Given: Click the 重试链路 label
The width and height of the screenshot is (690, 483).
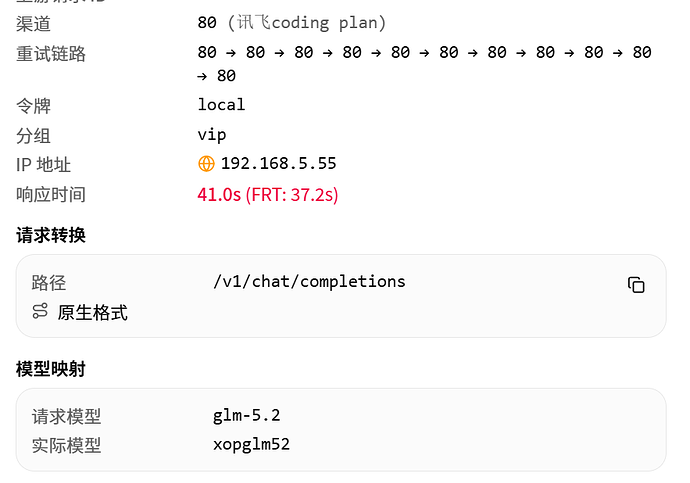Looking at the screenshot, I should 51,54.
